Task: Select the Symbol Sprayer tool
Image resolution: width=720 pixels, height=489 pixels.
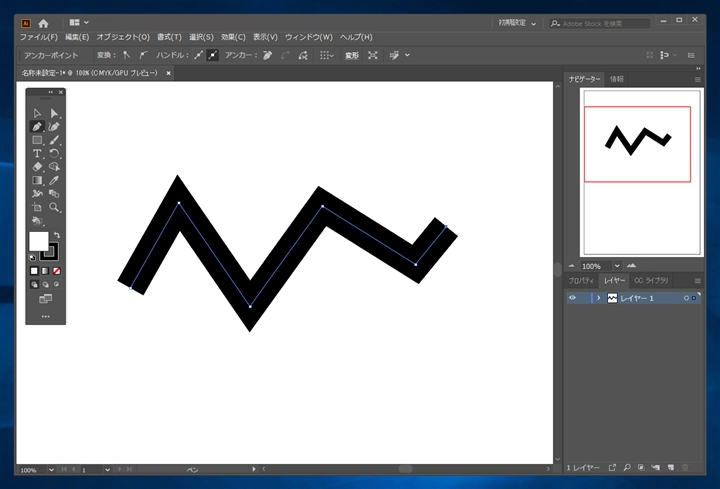Action: [x=37, y=221]
